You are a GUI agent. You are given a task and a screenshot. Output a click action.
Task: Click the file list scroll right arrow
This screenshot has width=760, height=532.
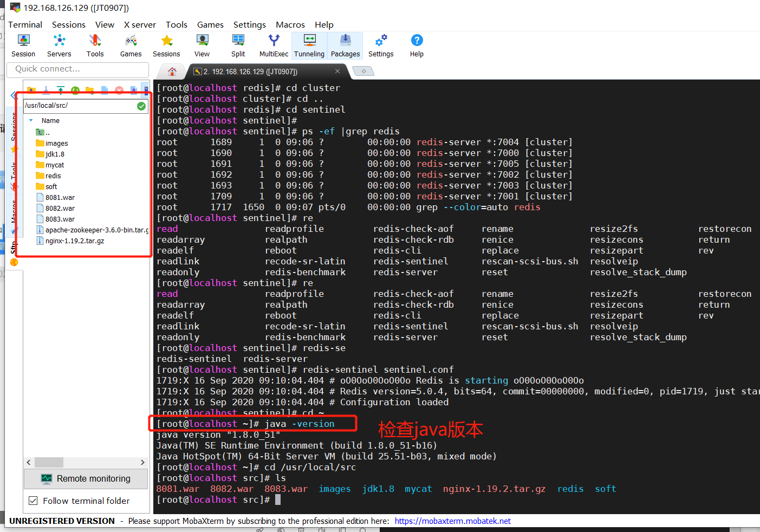click(142, 462)
